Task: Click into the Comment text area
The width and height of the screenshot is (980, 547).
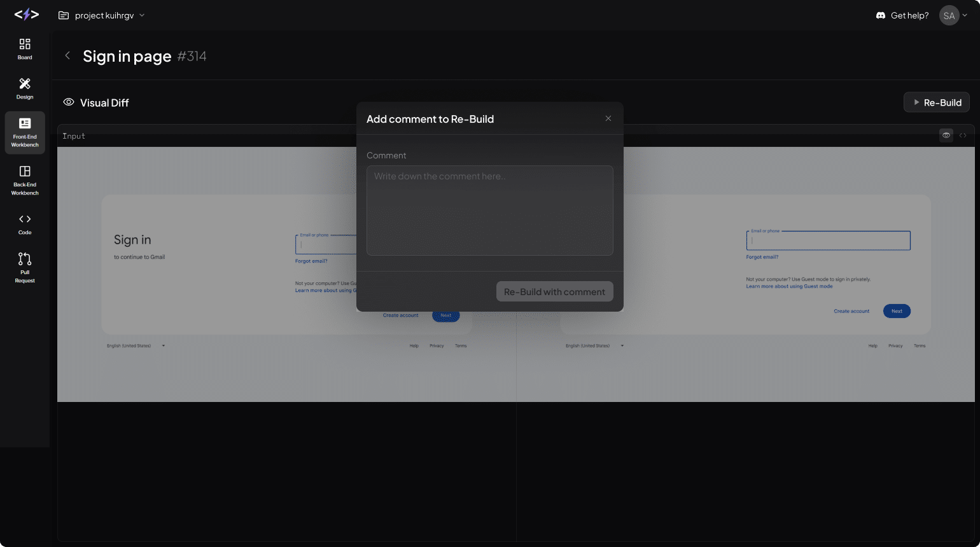Action: tap(489, 211)
